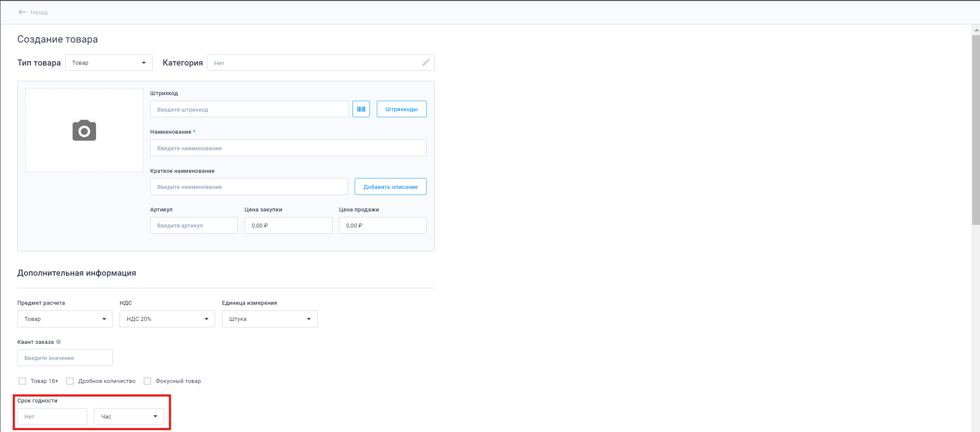The image size is (980, 432).
Task: Click the Категория field
Action: (x=321, y=63)
